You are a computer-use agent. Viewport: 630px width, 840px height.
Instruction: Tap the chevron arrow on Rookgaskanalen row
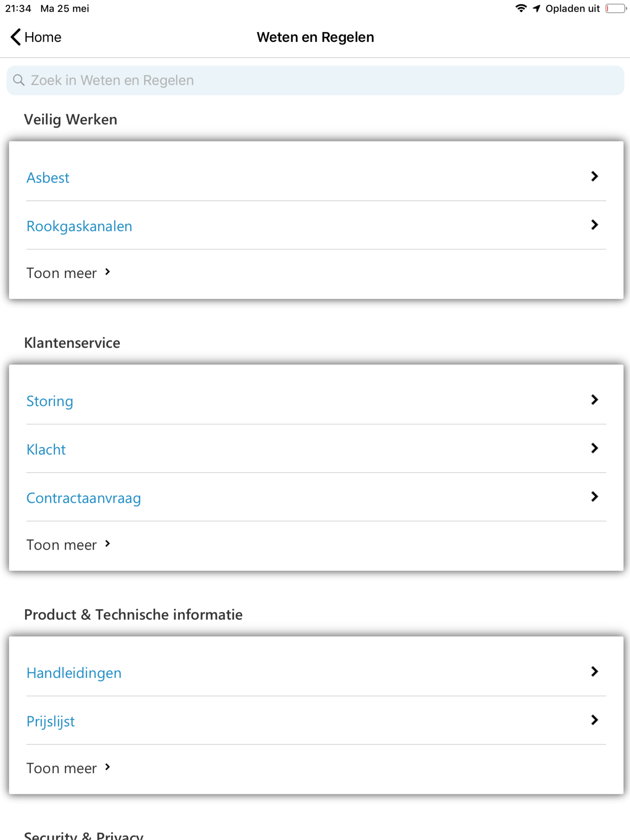[x=595, y=225]
